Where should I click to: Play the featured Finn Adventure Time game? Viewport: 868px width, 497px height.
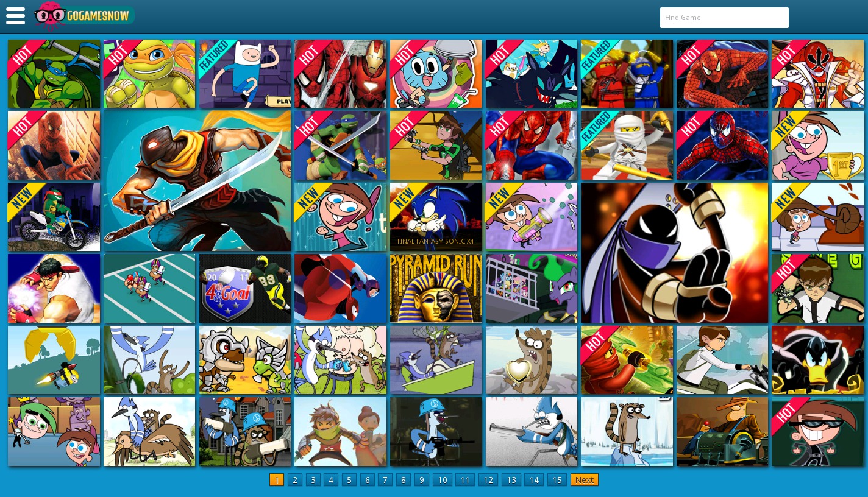244,74
